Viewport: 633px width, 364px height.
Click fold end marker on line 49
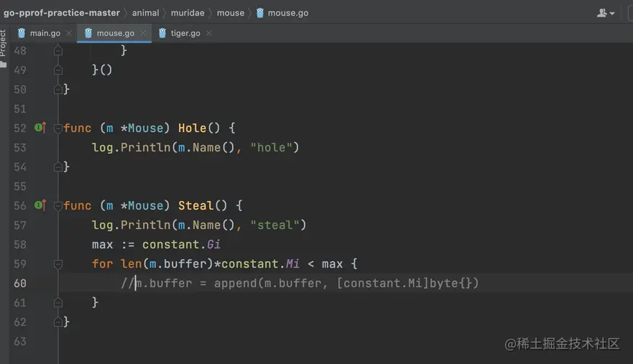pos(57,70)
